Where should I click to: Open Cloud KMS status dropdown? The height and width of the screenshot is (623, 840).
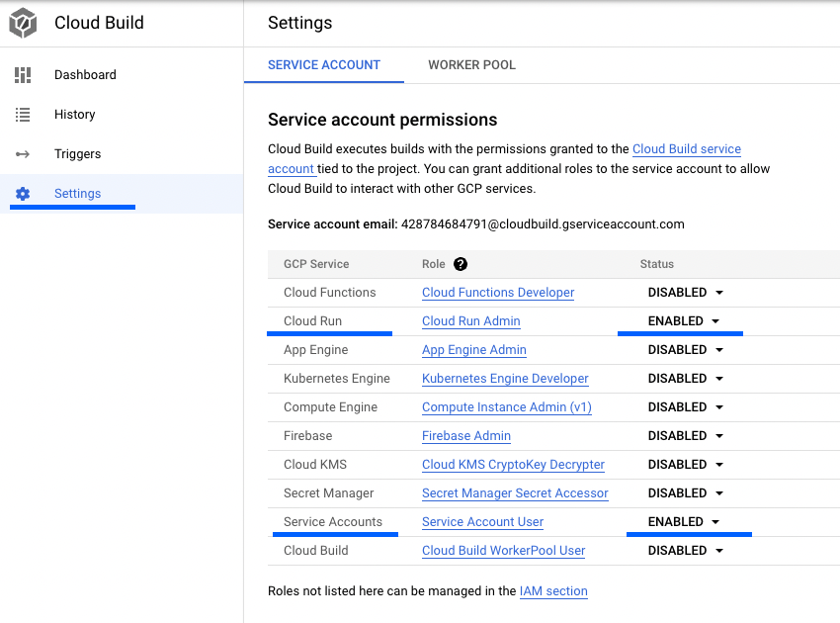686,465
